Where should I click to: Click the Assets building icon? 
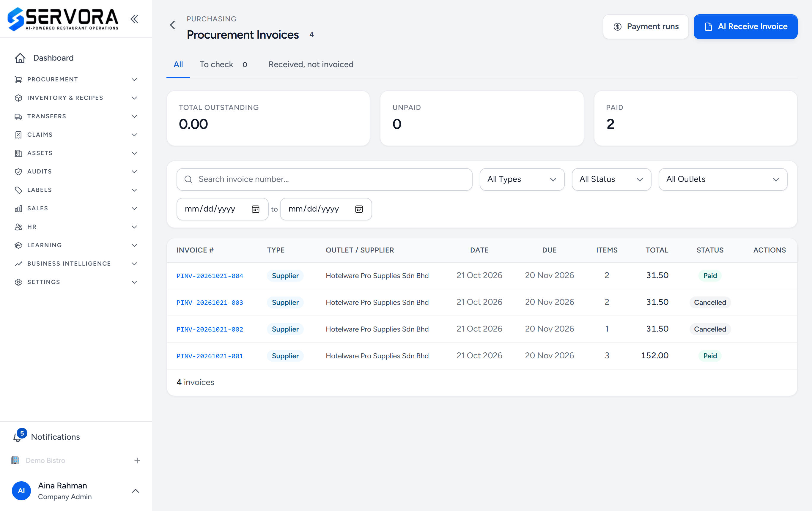pyautogui.click(x=18, y=153)
